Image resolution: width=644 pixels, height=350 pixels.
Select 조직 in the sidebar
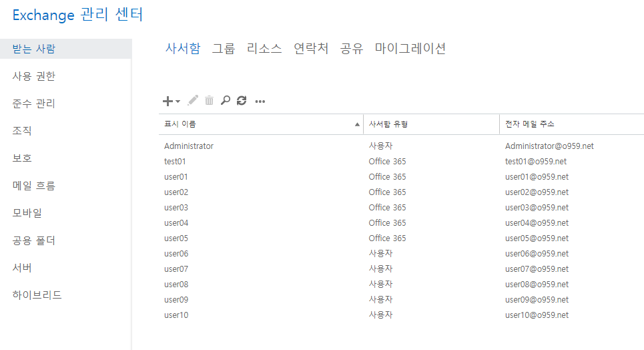click(22, 131)
